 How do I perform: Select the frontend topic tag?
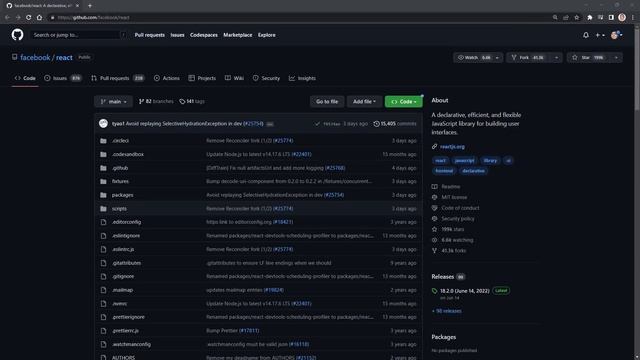[444, 171]
